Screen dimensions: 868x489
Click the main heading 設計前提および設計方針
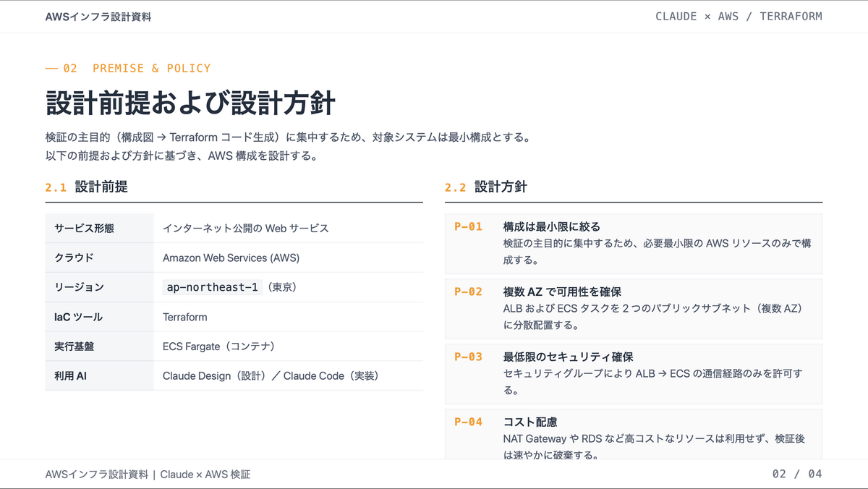190,103
